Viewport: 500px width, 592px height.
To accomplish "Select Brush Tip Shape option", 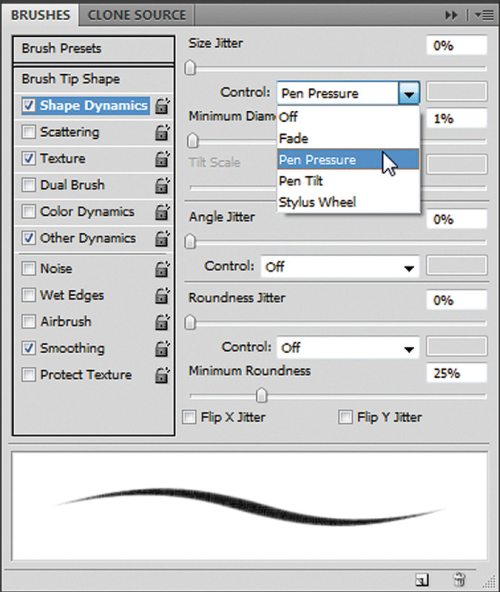I will [93, 79].
